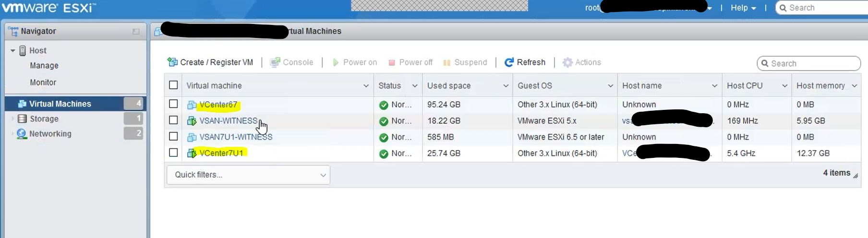Select Host in the Navigator
This screenshot has height=238, width=868.
pos(38,50)
